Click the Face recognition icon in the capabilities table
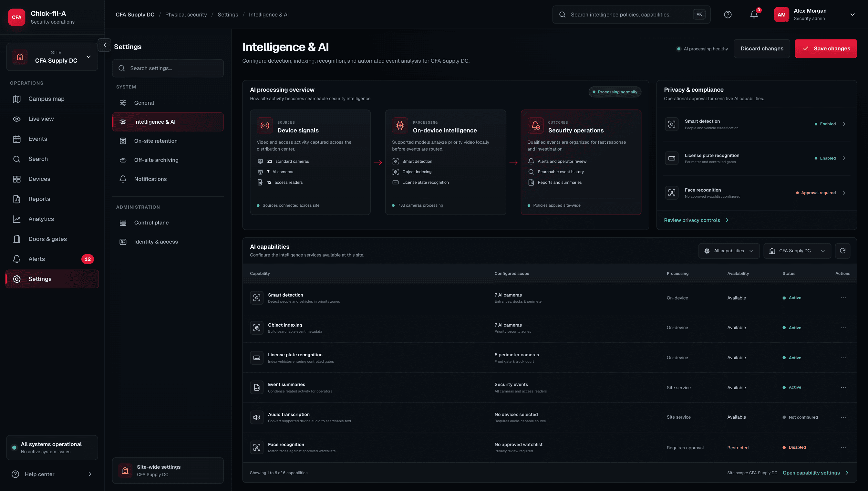The height and width of the screenshot is (491, 868). (x=257, y=447)
